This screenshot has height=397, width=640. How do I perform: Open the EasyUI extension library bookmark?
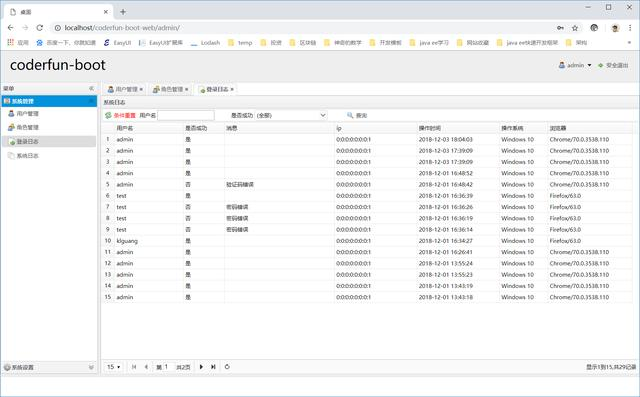[161, 42]
